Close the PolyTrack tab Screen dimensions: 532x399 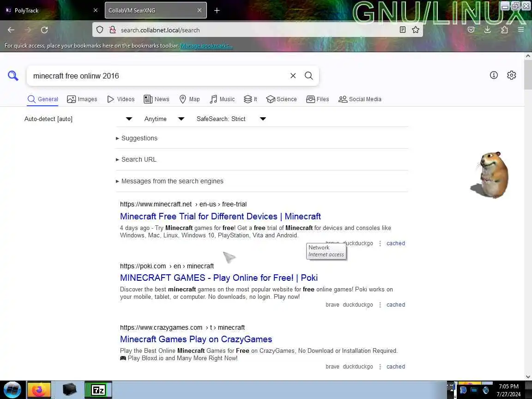[x=96, y=10]
